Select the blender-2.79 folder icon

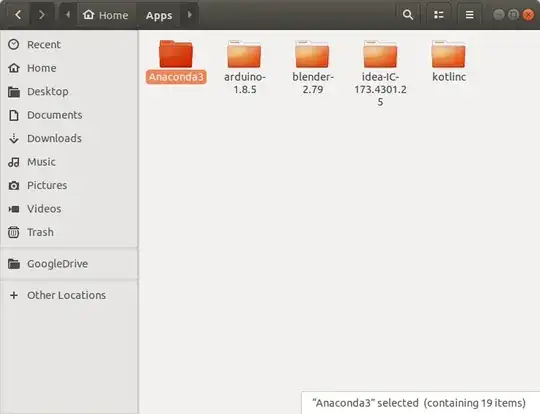[312, 54]
